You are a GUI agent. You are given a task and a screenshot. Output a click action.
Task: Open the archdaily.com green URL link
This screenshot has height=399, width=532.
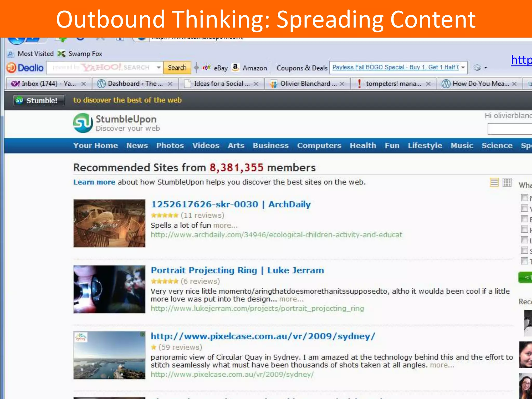point(276,235)
